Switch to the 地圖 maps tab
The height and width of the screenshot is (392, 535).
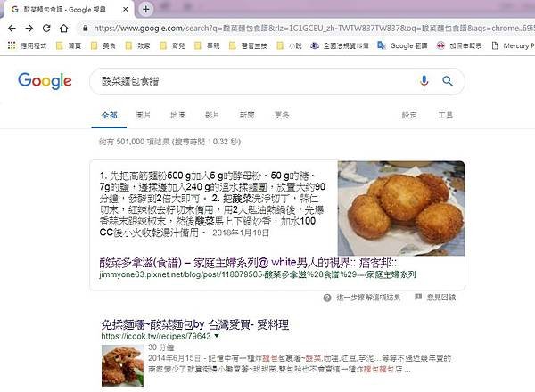pyautogui.click(x=177, y=115)
